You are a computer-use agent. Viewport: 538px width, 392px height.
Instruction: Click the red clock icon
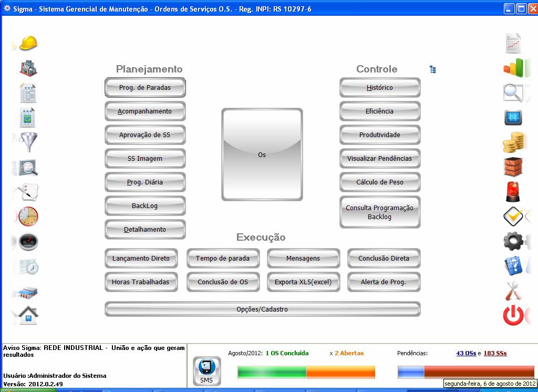point(28,216)
